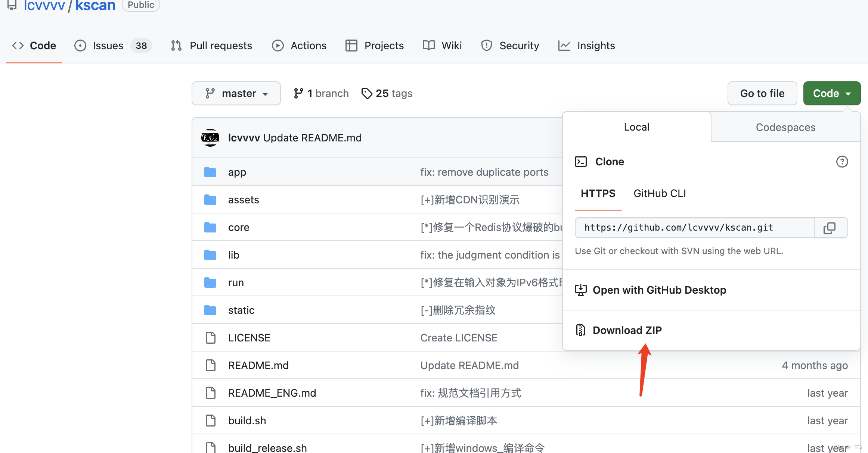The height and width of the screenshot is (453, 868).
Task: Toggle to Local clone option
Action: 637,127
